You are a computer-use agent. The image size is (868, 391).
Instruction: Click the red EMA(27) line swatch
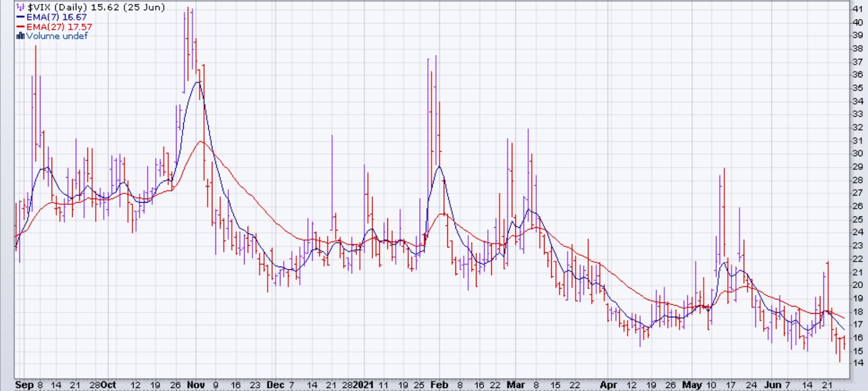click(20, 27)
